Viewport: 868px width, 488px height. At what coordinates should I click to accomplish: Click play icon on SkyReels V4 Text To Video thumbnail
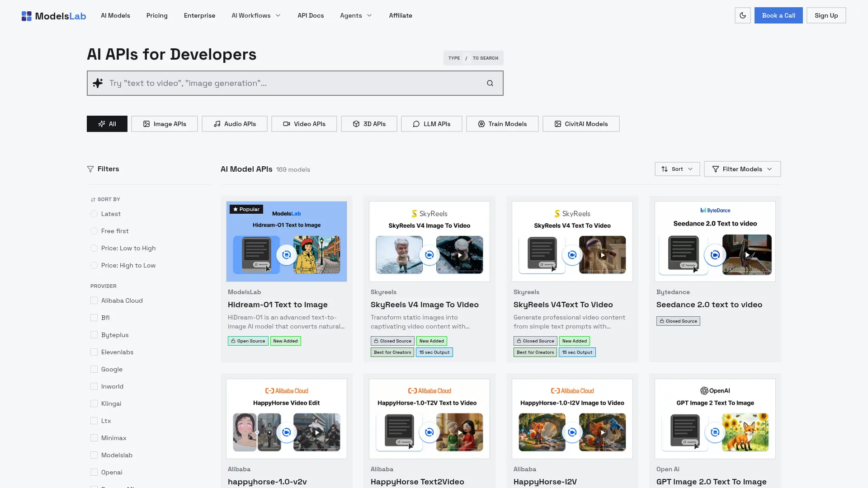[603, 255]
